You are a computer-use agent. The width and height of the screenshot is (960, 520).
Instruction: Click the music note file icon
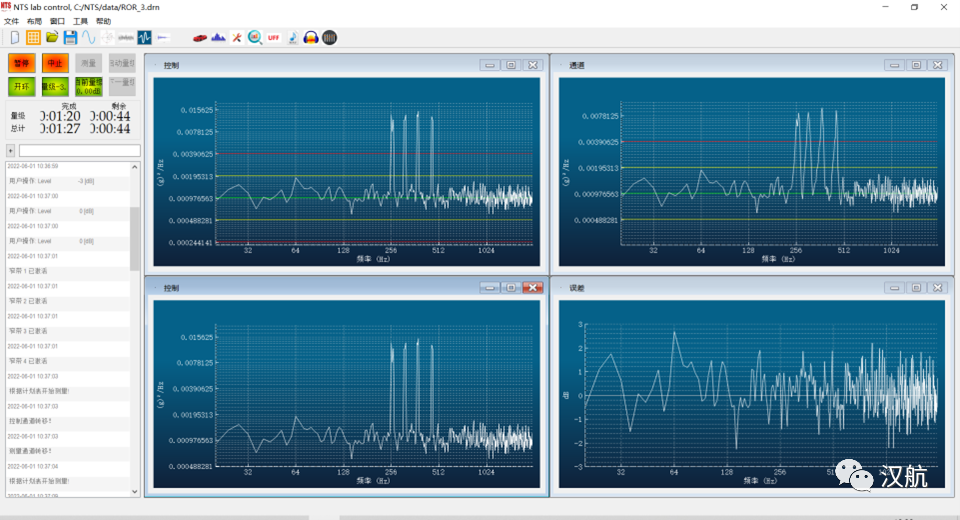pos(293,37)
